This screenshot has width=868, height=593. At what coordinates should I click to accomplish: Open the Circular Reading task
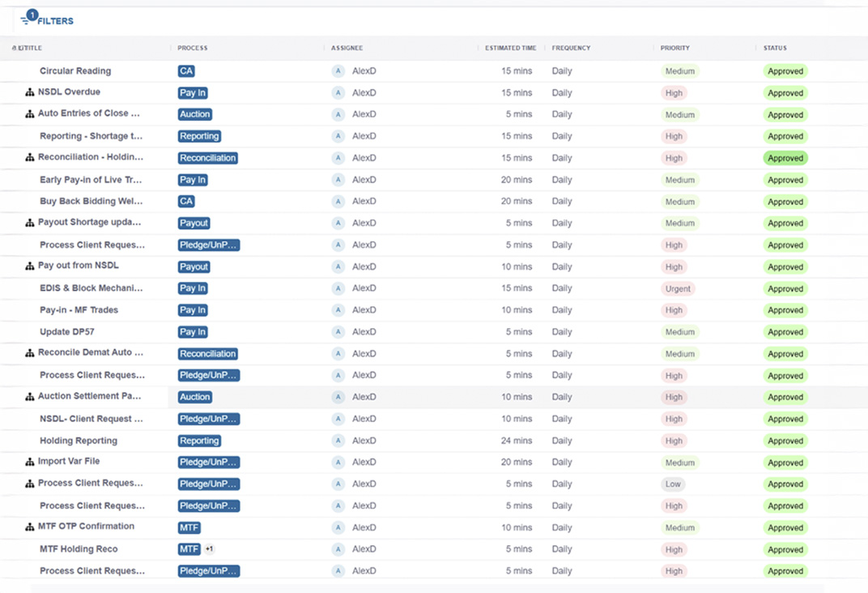(x=75, y=71)
